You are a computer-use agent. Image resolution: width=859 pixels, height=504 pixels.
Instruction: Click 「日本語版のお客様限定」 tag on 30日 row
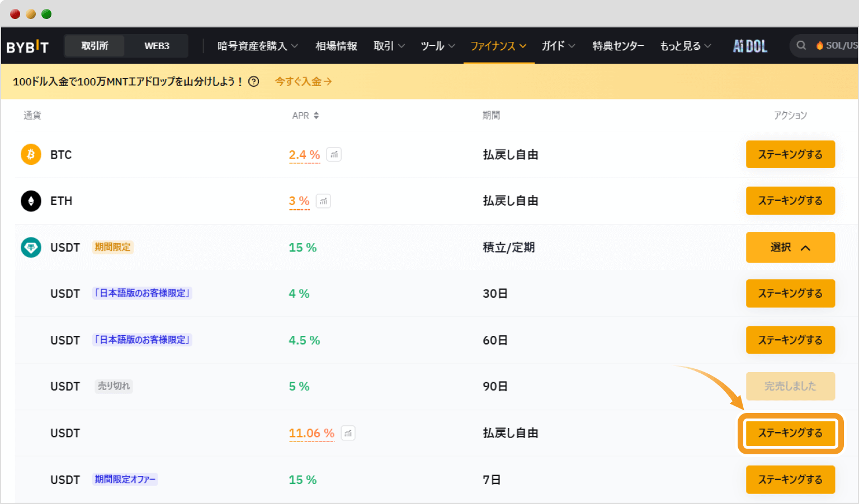click(142, 293)
